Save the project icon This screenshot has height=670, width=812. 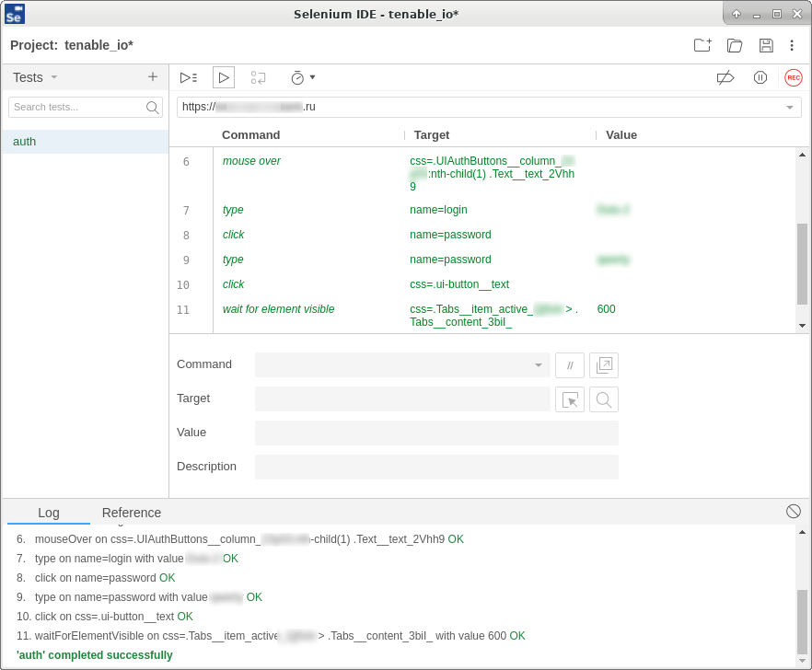766,46
